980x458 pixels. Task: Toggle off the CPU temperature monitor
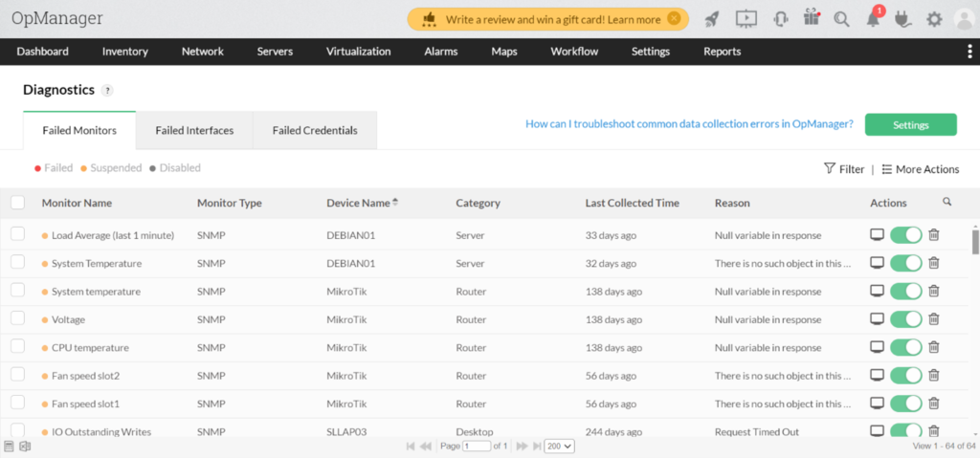[x=905, y=347]
